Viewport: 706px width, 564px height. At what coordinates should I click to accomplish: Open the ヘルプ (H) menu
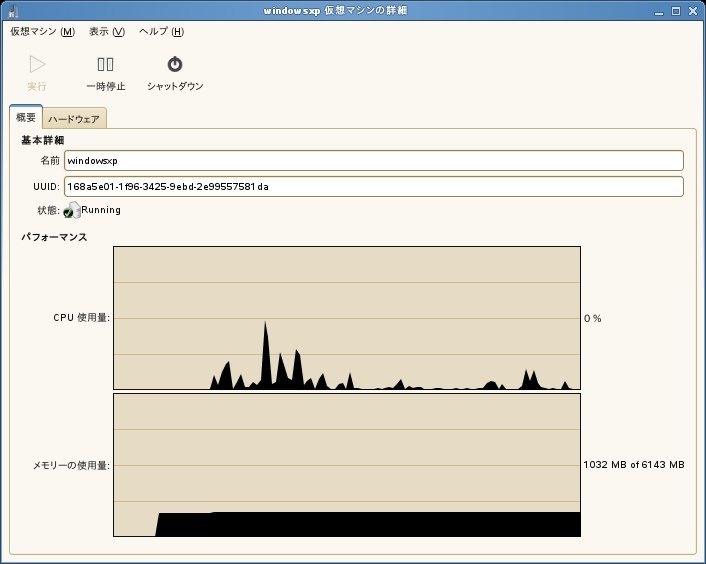(x=161, y=32)
